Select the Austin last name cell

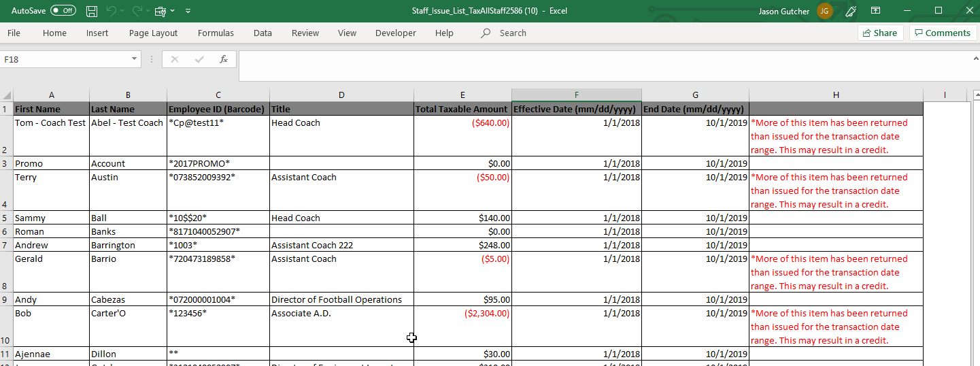(128, 190)
